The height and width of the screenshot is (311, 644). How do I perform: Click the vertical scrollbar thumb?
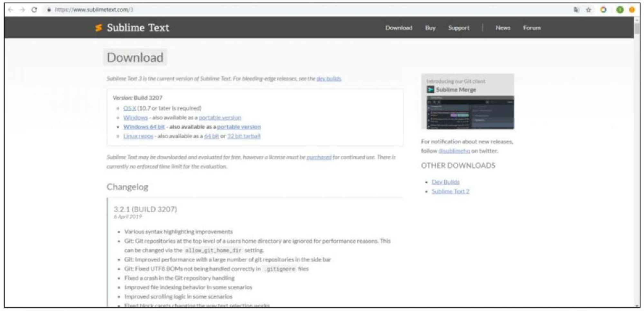[637, 28]
